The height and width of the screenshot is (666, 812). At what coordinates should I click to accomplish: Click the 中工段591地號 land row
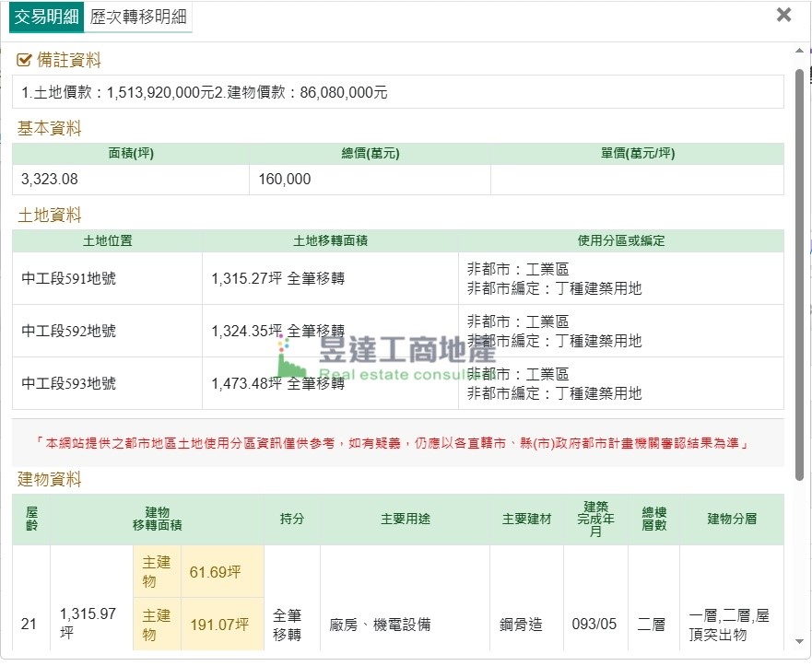[69, 278]
